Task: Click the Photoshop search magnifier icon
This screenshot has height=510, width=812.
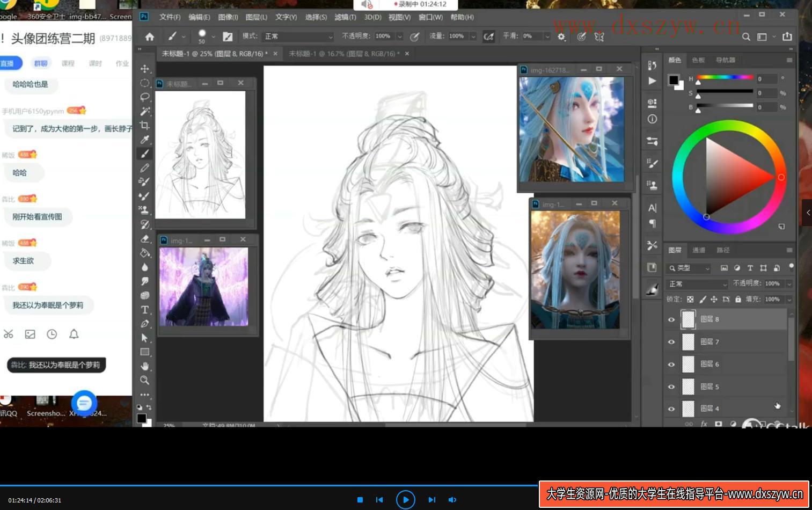Action: pos(746,37)
